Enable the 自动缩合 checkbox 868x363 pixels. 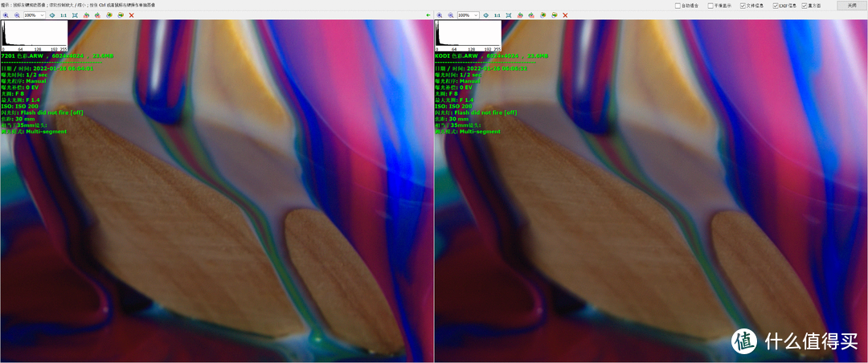tap(677, 6)
